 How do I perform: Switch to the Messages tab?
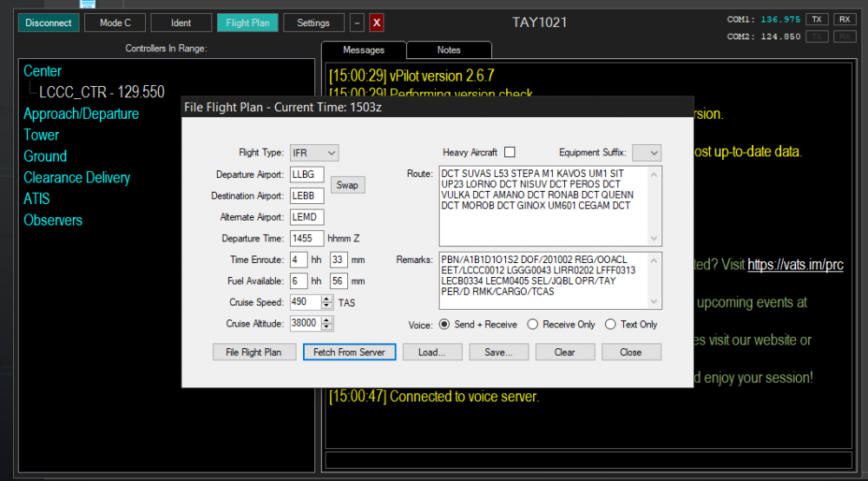pos(364,50)
